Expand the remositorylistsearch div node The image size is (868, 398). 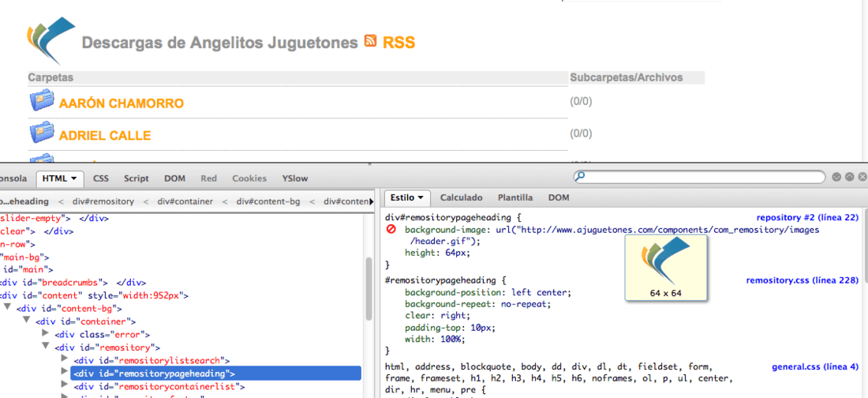pyautogui.click(x=64, y=360)
